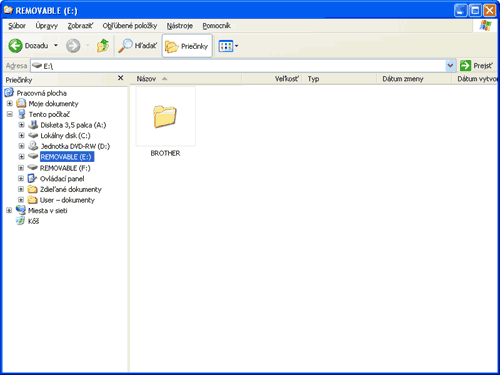500x375 pixels.
Task: Open the Súbor menu
Action: pos(17,26)
